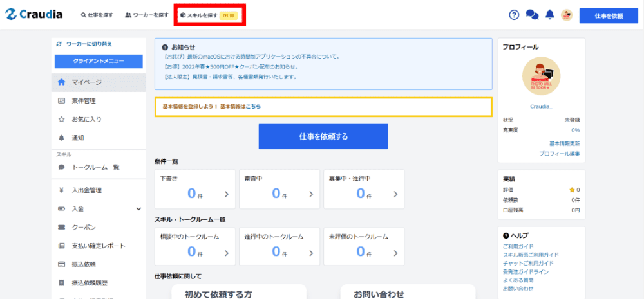Open the プロフィール編集 link
The width and height of the screenshot is (644, 299).
coord(559,154)
